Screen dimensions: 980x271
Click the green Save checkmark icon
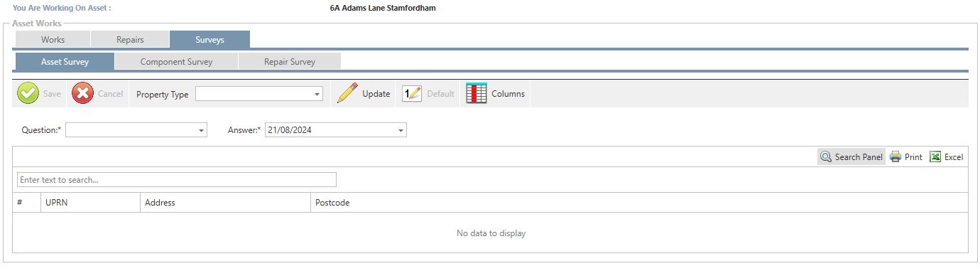(x=28, y=93)
